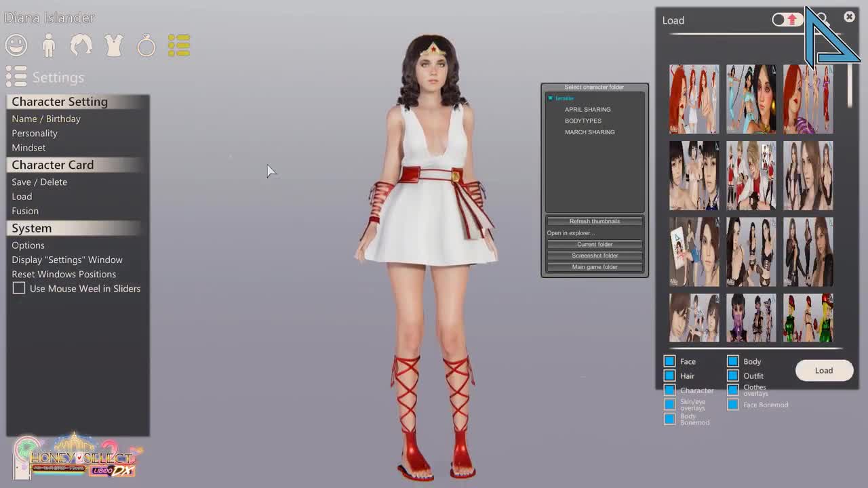Image resolution: width=868 pixels, height=488 pixels.
Task: Enable Use Mouse Weel in Sliders
Action: [18, 288]
